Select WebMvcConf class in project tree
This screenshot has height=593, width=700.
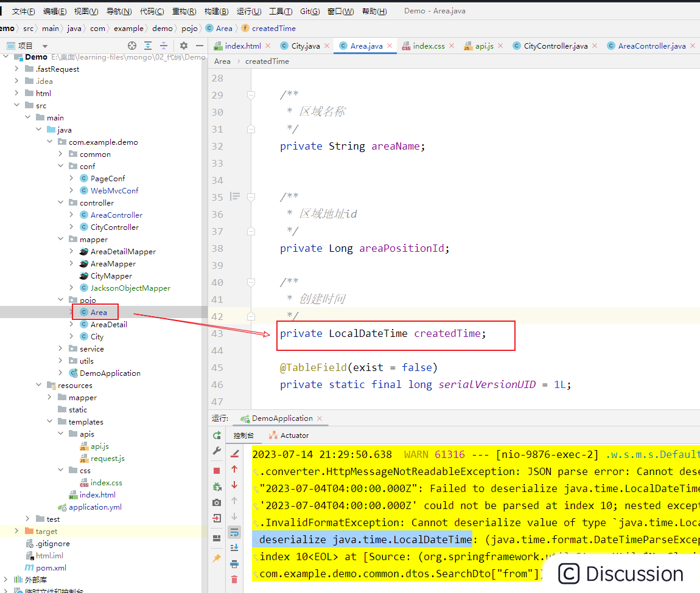(x=114, y=190)
